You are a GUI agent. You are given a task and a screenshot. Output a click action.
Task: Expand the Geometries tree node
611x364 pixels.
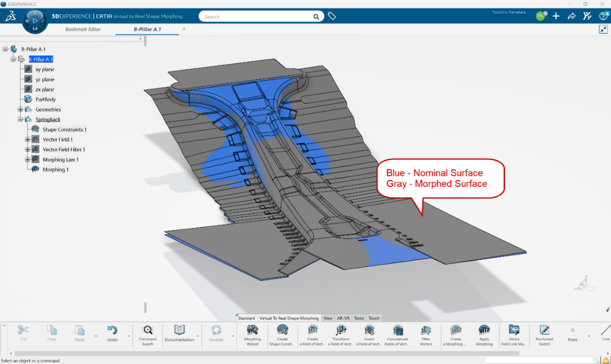click(21, 109)
